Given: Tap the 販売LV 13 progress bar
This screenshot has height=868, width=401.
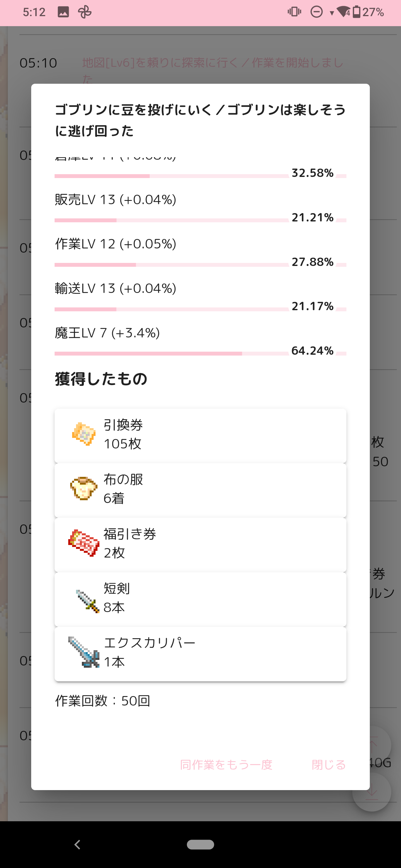Looking at the screenshot, I should click(x=172, y=220).
